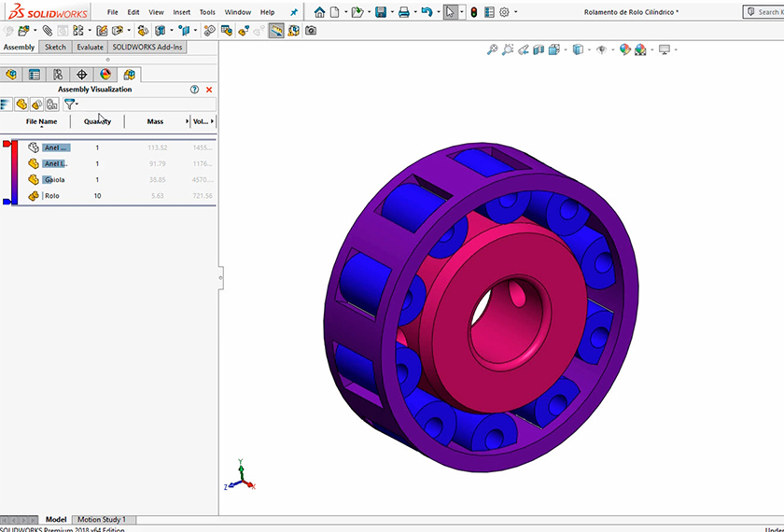
Task: Toggle grouped view of components
Action: (x=36, y=105)
